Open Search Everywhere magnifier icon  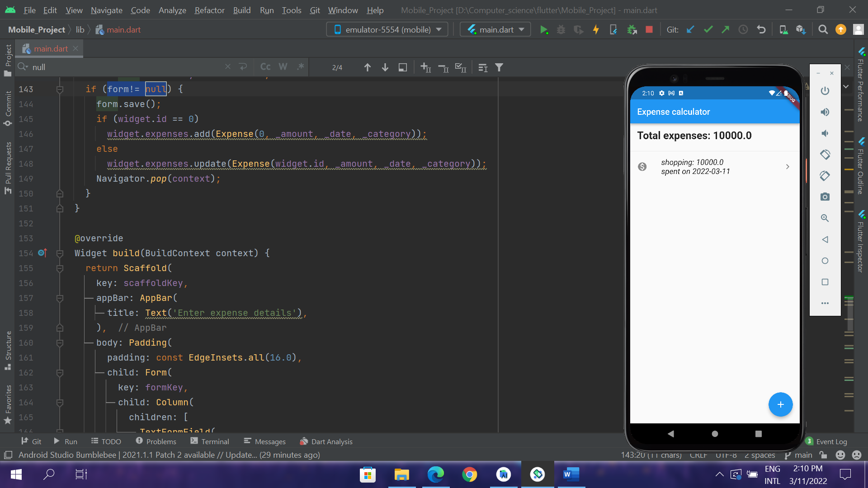tap(823, 30)
